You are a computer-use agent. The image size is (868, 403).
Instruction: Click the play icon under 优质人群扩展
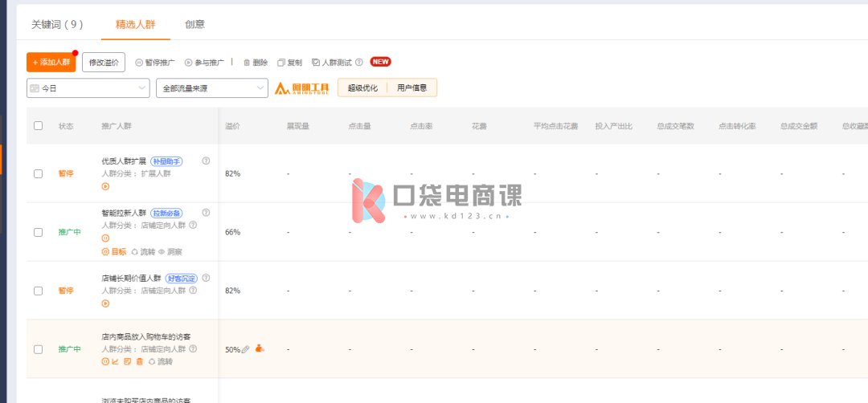point(106,186)
